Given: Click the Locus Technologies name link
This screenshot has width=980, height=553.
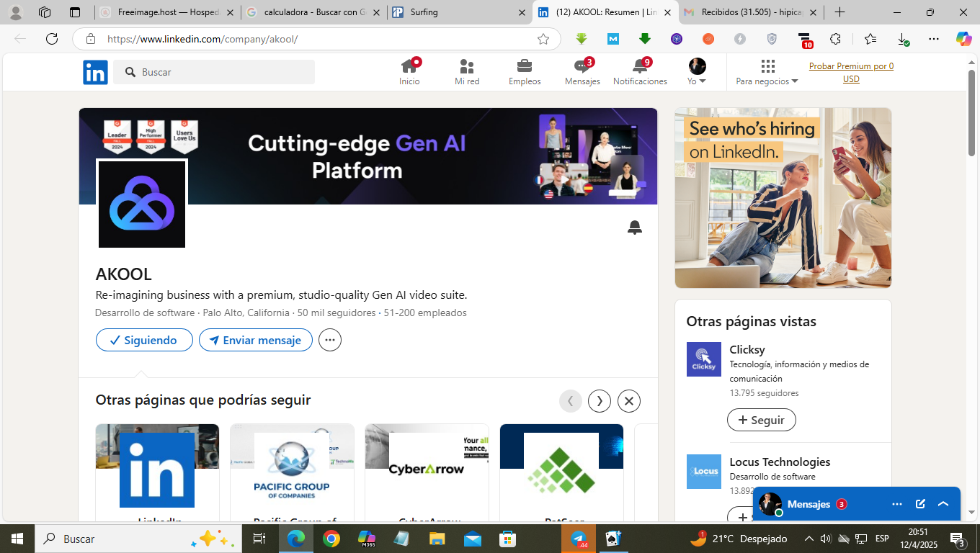Looking at the screenshot, I should (x=780, y=462).
